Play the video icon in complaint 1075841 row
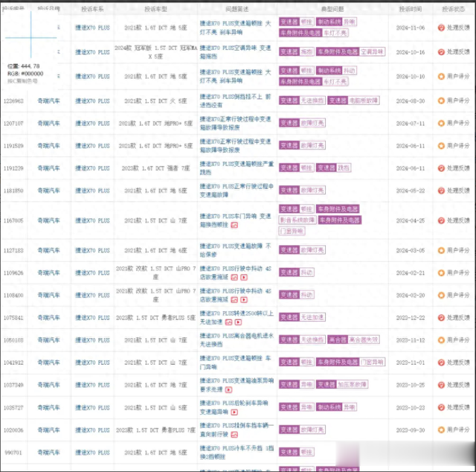 [239, 322]
